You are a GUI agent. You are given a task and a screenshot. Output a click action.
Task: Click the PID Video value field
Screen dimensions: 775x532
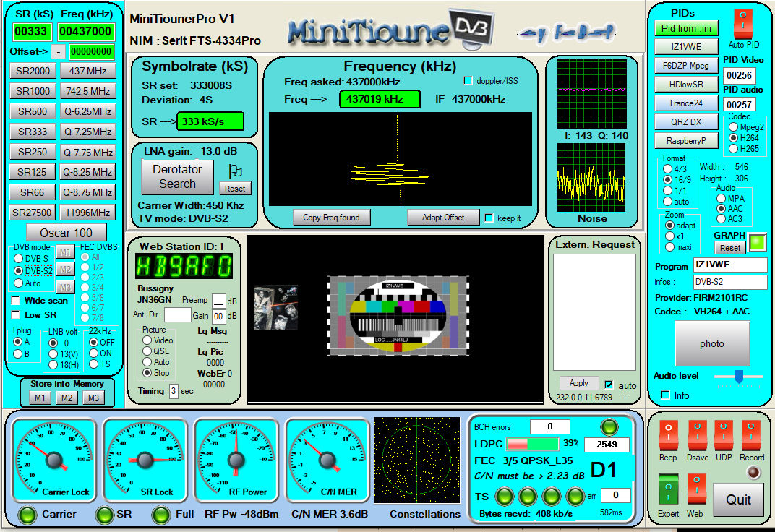tap(739, 75)
